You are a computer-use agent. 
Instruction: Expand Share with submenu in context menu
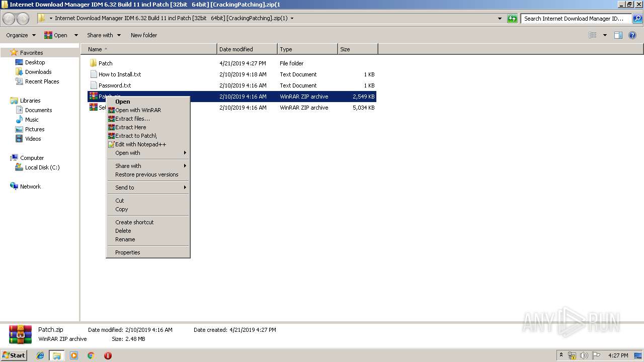[148, 166]
